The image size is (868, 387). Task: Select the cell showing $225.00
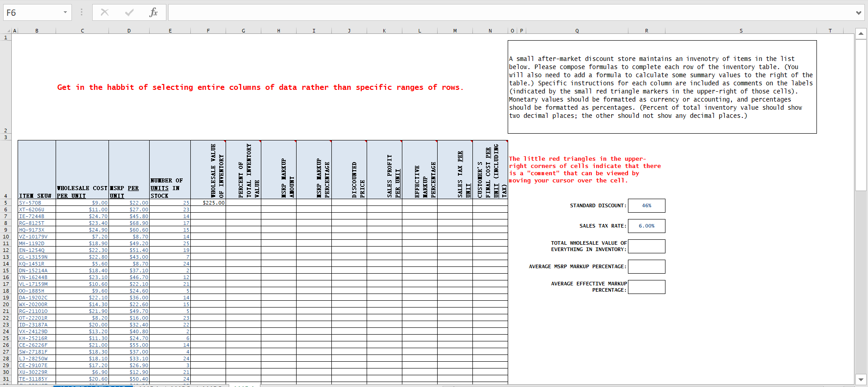(208, 203)
